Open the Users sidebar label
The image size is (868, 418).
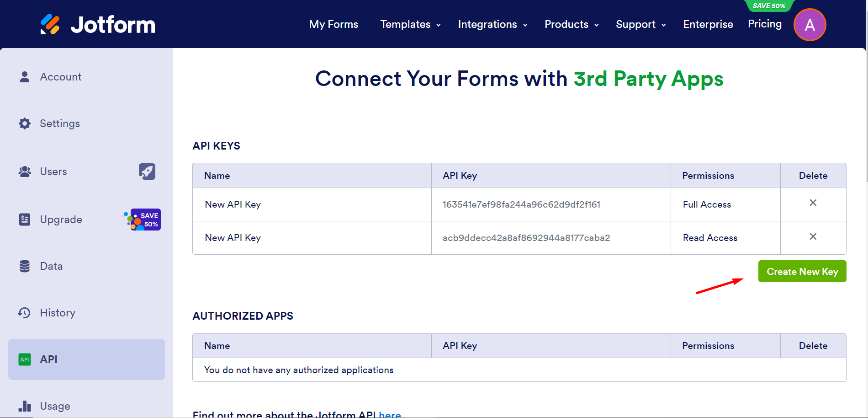tap(53, 171)
